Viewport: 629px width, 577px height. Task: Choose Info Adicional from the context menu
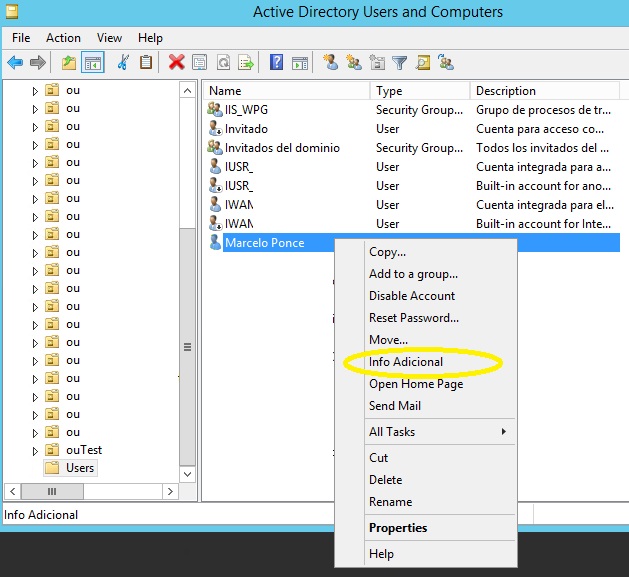tap(406, 362)
